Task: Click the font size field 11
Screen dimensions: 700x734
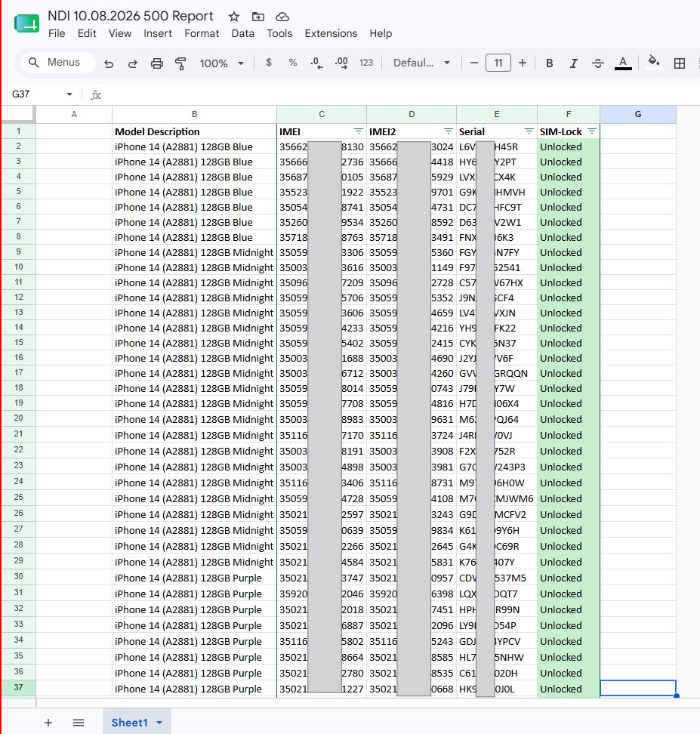Action: point(498,63)
